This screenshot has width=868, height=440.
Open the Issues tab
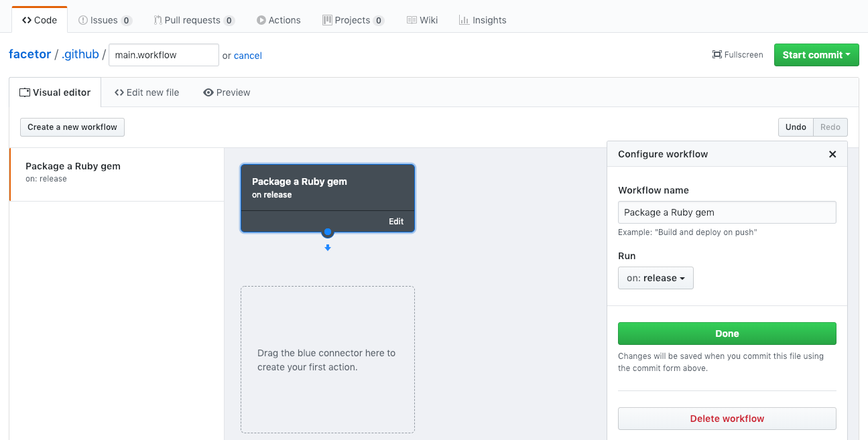pyautogui.click(x=105, y=20)
